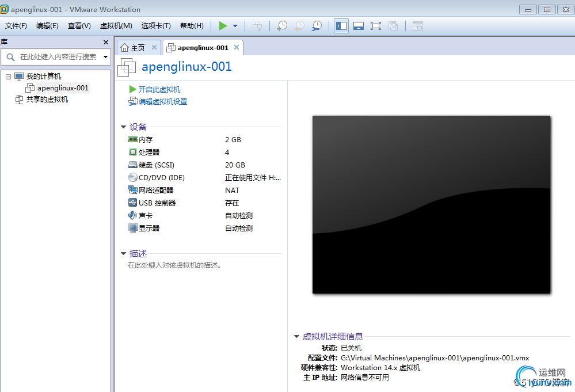Click the 网络信息不可用 IP address text
Screen dimensions: 575x392
tap(365, 378)
